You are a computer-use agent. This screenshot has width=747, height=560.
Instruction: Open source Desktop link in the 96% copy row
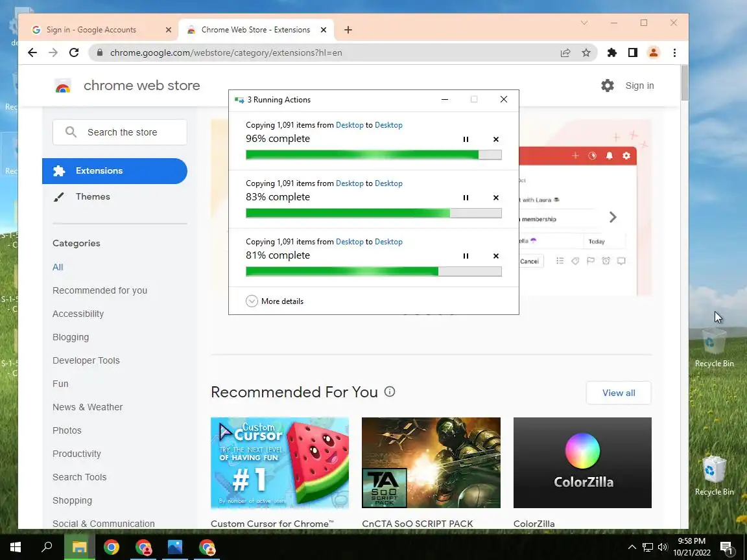point(350,124)
